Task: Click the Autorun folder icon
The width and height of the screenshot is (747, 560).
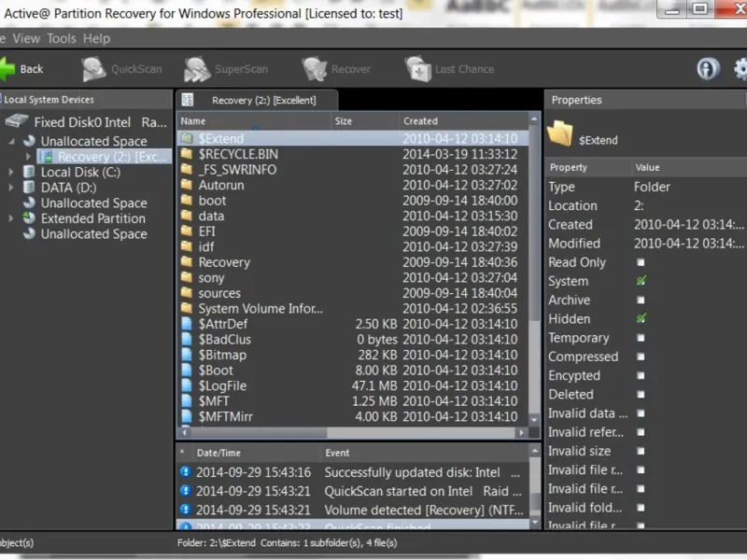Action: point(187,185)
